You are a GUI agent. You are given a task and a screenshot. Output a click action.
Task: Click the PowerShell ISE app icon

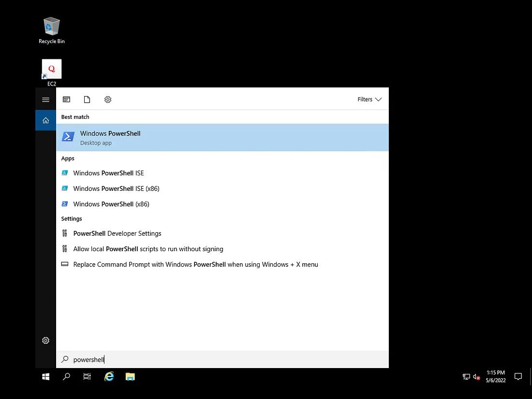[65, 173]
